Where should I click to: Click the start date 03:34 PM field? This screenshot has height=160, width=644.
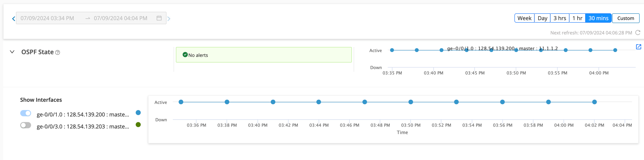pos(47,18)
